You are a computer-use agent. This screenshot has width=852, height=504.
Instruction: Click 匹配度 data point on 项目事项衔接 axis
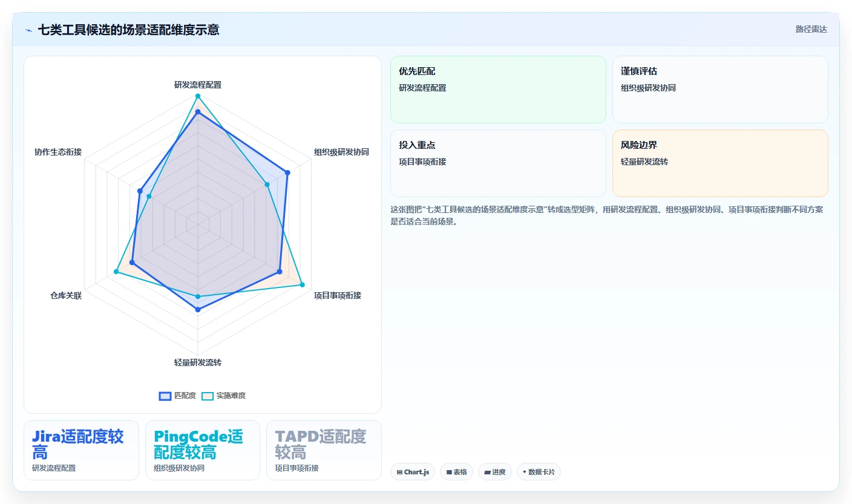click(x=280, y=272)
